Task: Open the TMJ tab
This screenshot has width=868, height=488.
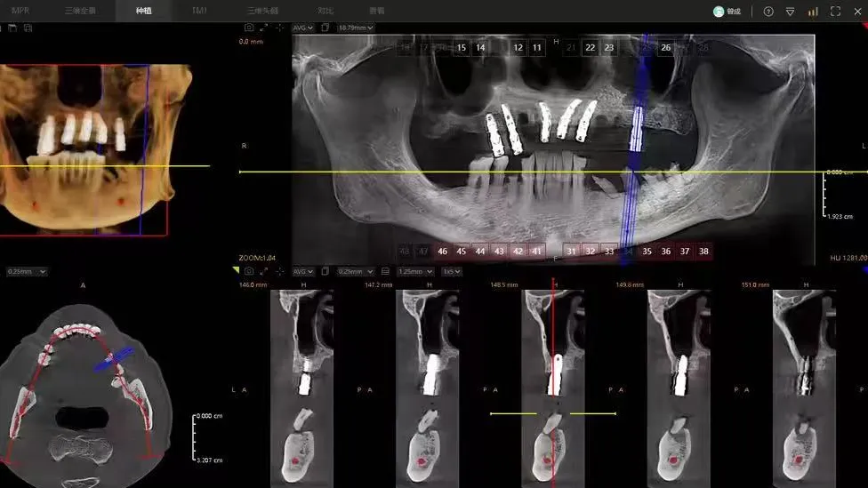Action: [x=200, y=11]
